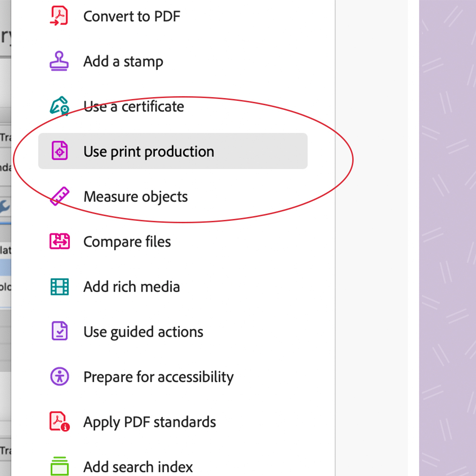Select "Add a stamp" from tools list
Viewport: 476px width, 476px height.
[x=123, y=61]
